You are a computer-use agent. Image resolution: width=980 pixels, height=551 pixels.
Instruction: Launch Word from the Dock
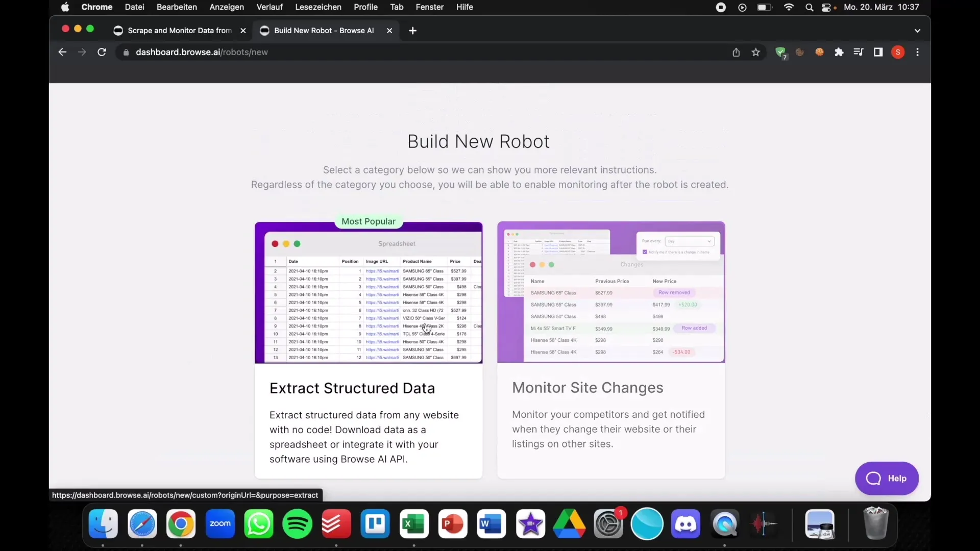(x=492, y=524)
